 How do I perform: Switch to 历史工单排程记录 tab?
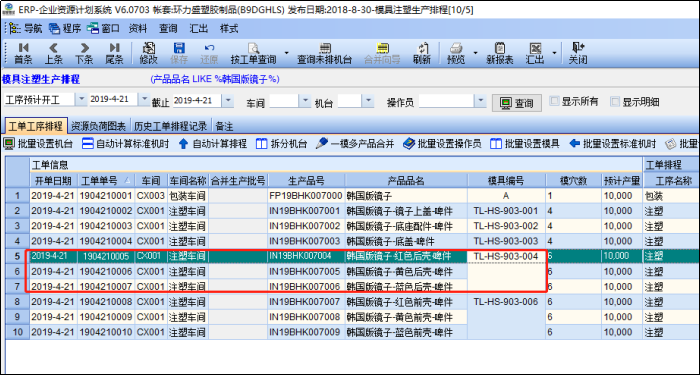click(x=170, y=126)
